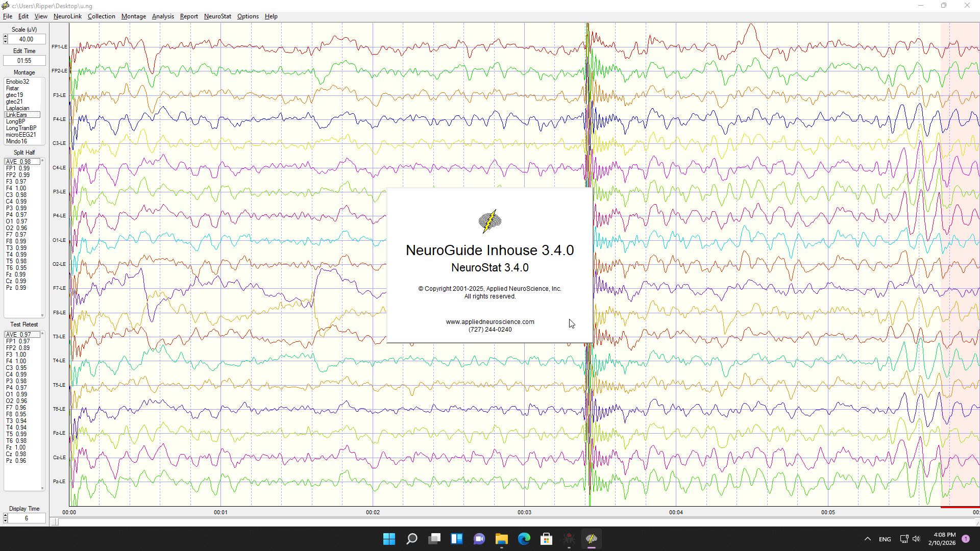The image size is (980, 551).
Task: Open the taskbar Search icon
Action: click(x=411, y=539)
